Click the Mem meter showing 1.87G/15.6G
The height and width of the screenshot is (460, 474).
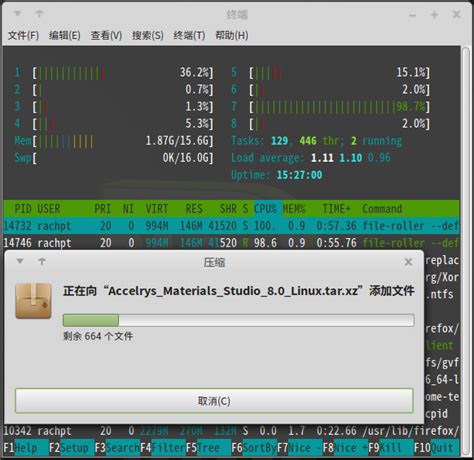114,141
